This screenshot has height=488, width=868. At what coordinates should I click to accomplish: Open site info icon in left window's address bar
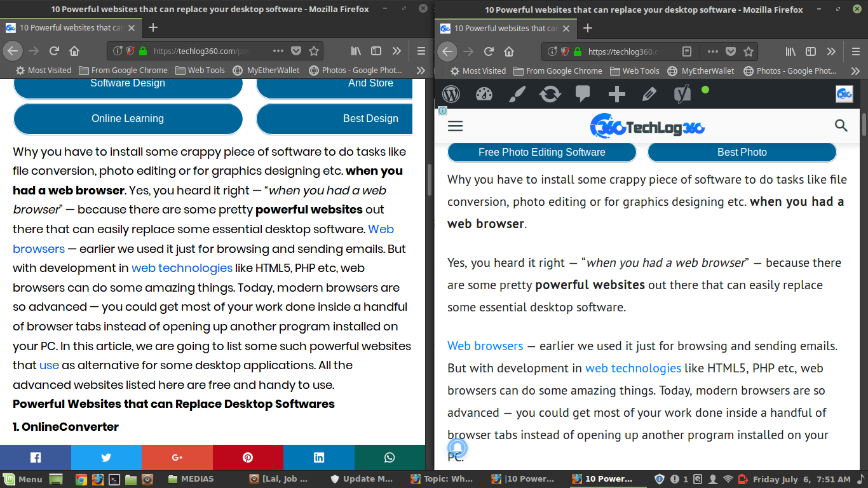(118, 51)
